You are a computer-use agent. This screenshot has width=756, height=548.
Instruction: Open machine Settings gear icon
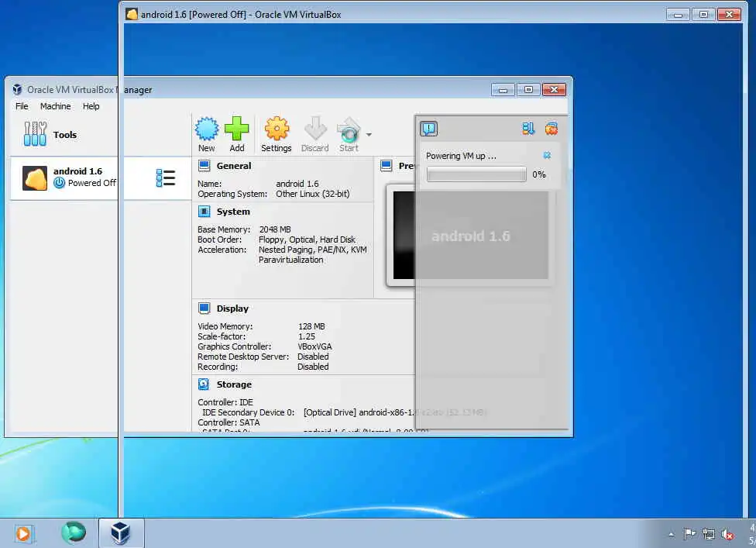277,129
